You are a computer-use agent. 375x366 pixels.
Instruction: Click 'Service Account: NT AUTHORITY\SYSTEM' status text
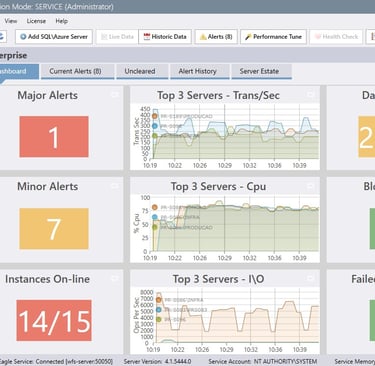tap(263, 361)
